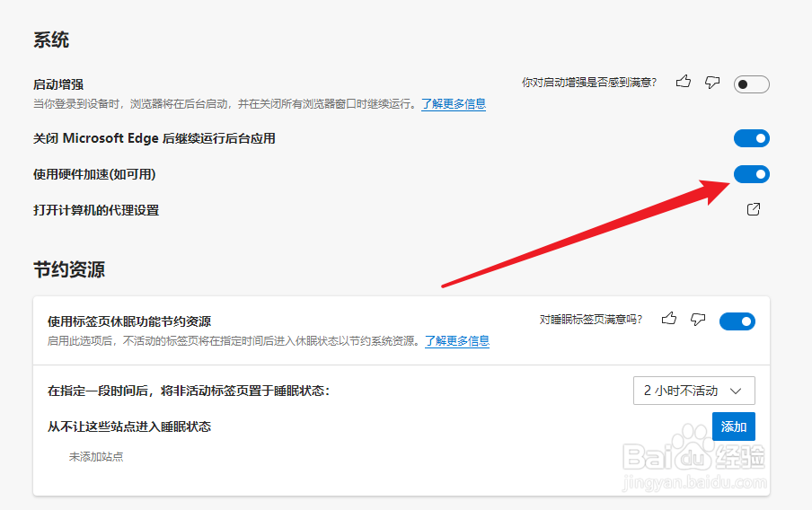Viewport: 812px width, 510px height.
Task: Click the 启动增强 label
Action: coord(58,84)
